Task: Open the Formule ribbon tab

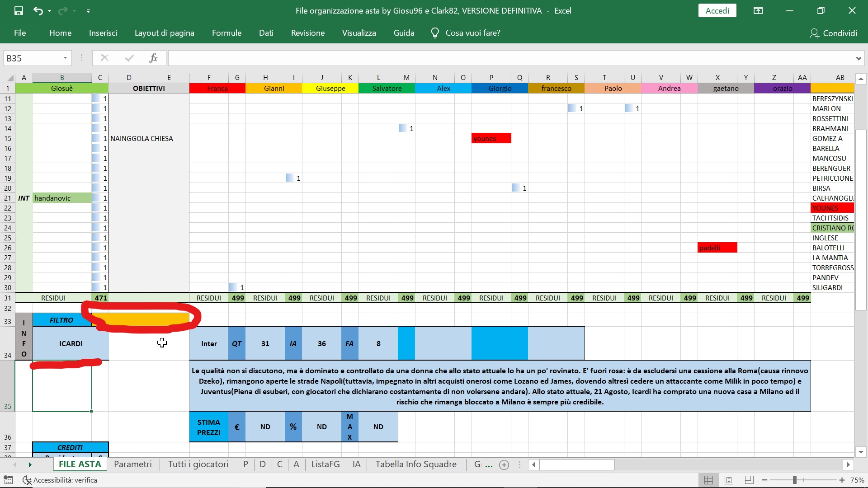Action: tap(226, 33)
